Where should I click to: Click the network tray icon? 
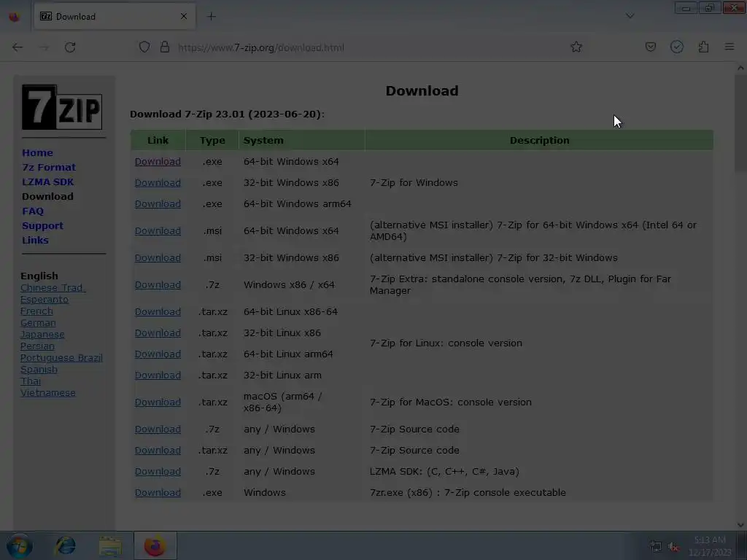click(x=656, y=547)
